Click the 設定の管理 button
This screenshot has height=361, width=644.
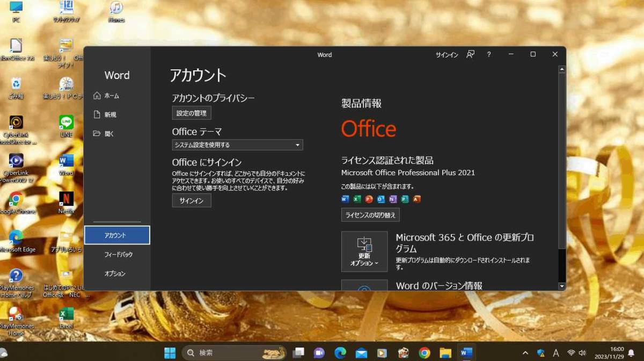pos(192,113)
